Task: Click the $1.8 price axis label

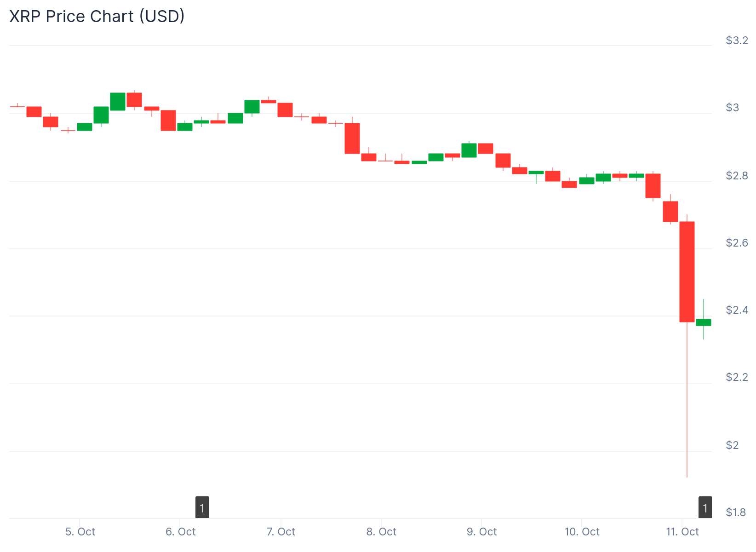Action: point(736,512)
